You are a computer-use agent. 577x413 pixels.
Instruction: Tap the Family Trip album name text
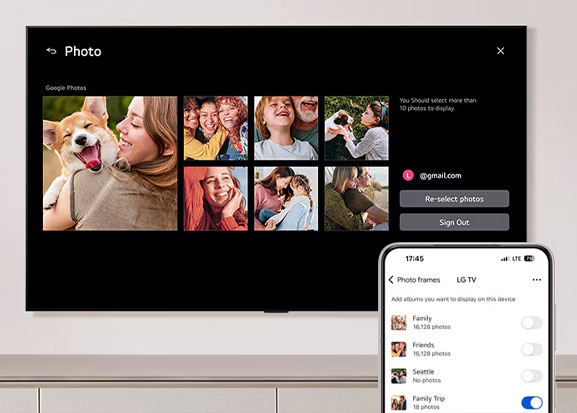tap(429, 399)
